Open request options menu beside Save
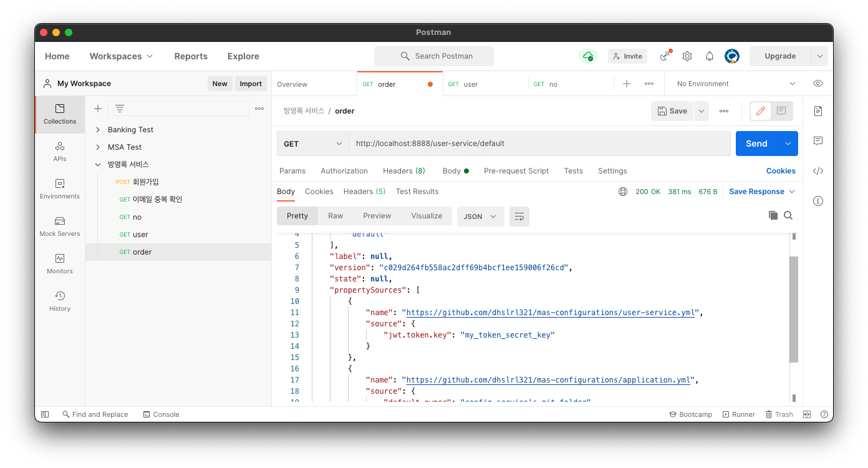 point(724,111)
